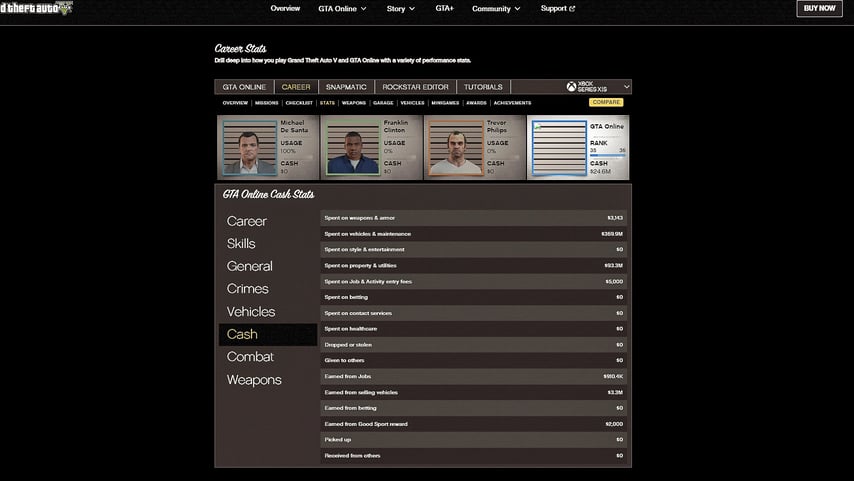The image size is (854, 481).
Task: Go to the Tutorials tab
Action: pyautogui.click(x=483, y=87)
